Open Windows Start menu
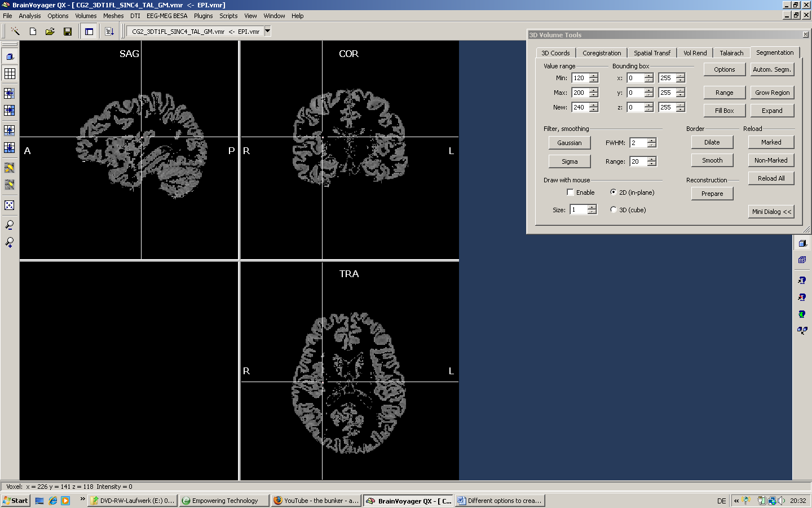Image resolution: width=812 pixels, height=508 pixels. pyautogui.click(x=15, y=501)
